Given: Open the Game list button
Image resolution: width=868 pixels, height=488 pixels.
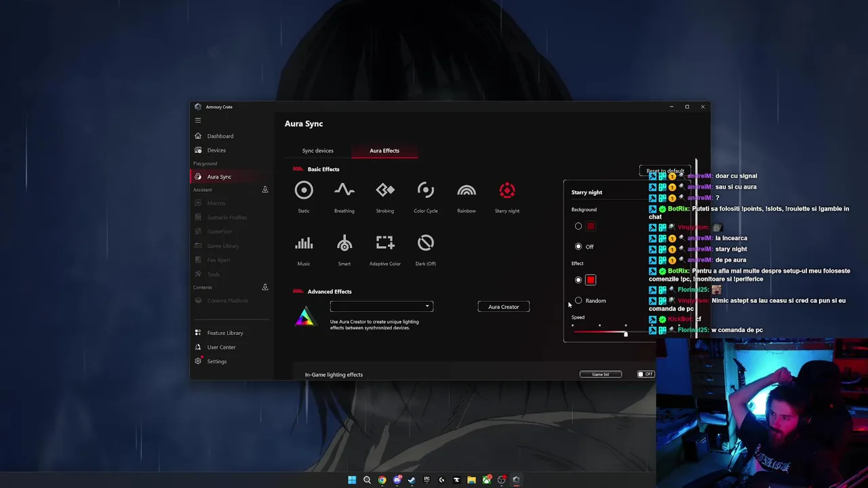Looking at the screenshot, I should (600, 374).
